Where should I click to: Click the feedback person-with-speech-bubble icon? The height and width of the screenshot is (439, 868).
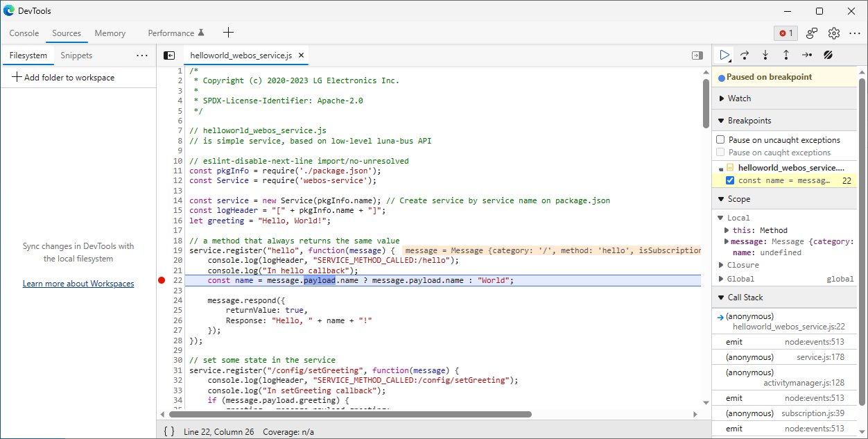click(811, 33)
